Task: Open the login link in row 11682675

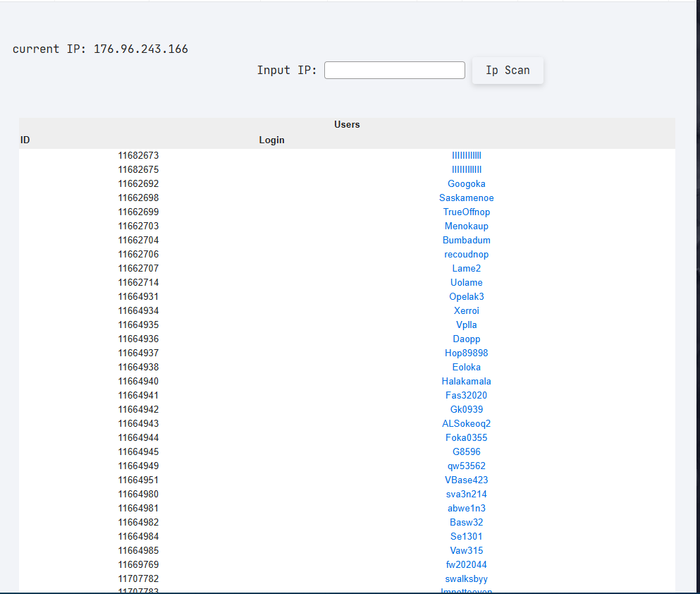Action: tap(467, 170)
